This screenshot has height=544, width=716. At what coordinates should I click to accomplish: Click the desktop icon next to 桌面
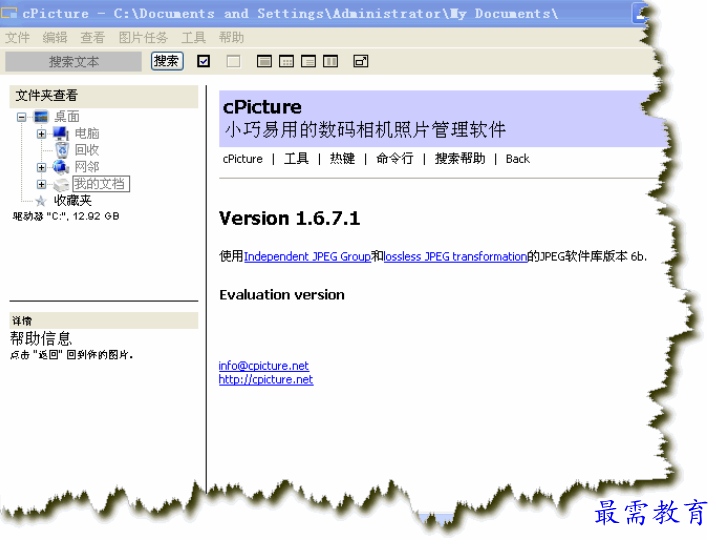[x=41, y=117]
